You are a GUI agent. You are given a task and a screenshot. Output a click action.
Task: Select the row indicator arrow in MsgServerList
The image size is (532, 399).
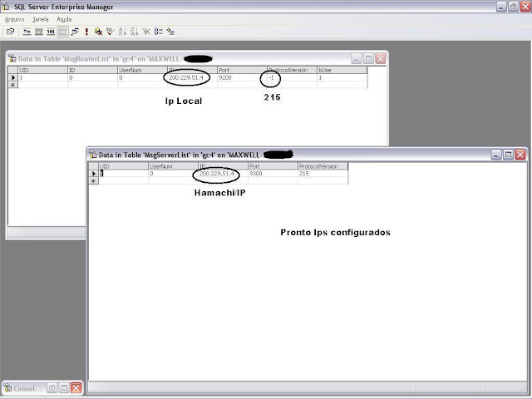click(x=93, y=174)
